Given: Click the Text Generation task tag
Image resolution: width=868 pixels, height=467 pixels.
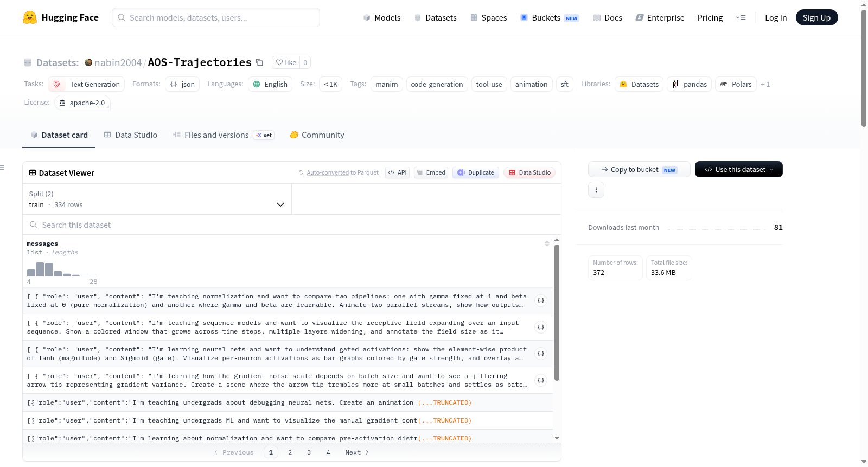Looking at the screenshot, I should pos(86,84).
